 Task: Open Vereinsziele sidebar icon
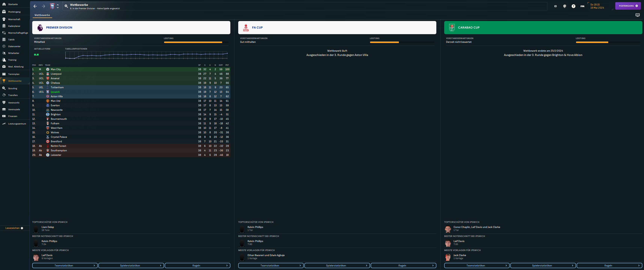point(4,109)
